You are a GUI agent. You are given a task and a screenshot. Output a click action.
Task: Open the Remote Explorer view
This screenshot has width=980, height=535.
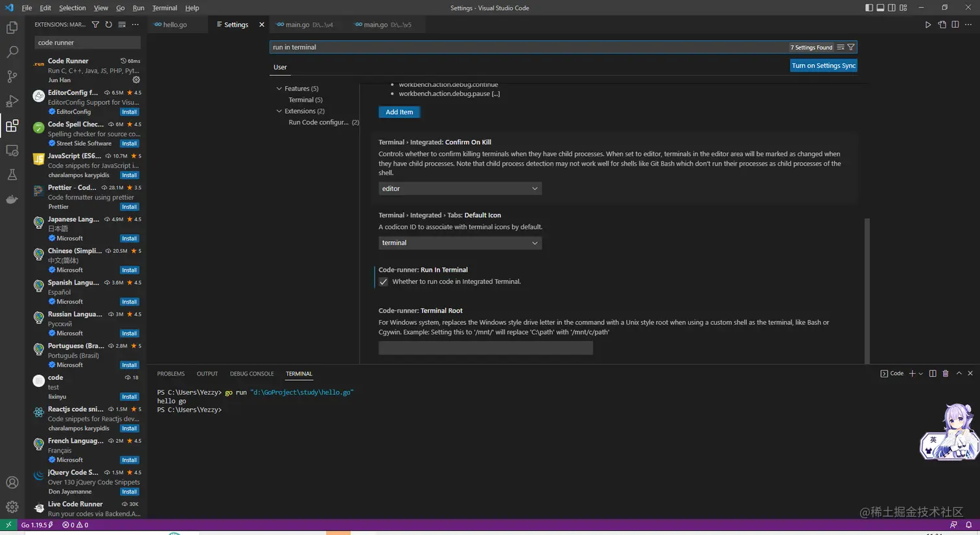tap(12, 150)
